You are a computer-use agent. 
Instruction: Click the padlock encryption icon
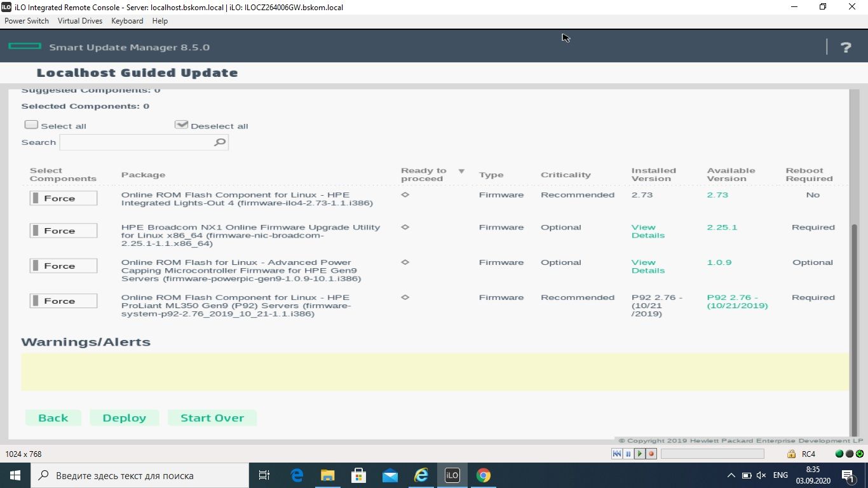pos(791,454)
